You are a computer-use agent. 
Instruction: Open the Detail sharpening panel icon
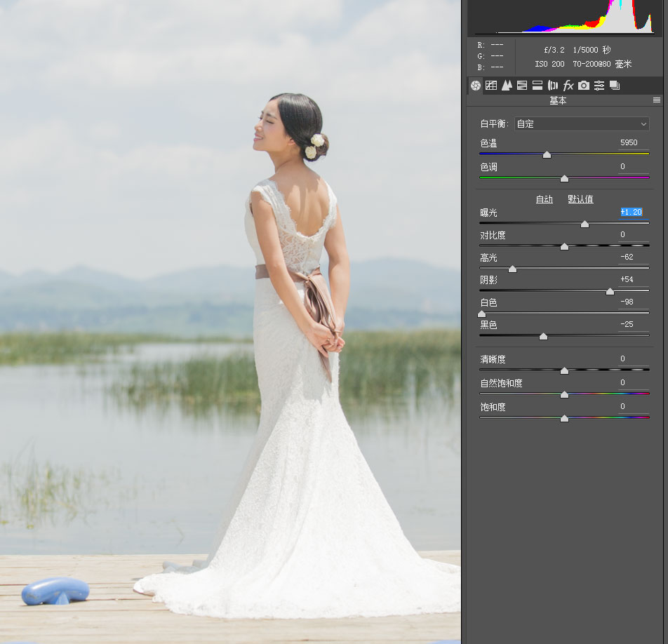click(x=507, y=85)
